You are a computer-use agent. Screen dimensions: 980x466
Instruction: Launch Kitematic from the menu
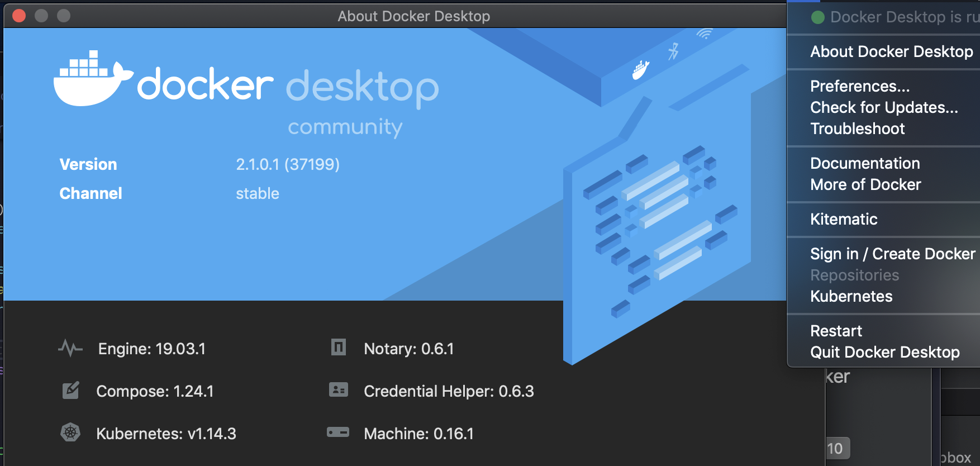point(844,219)
